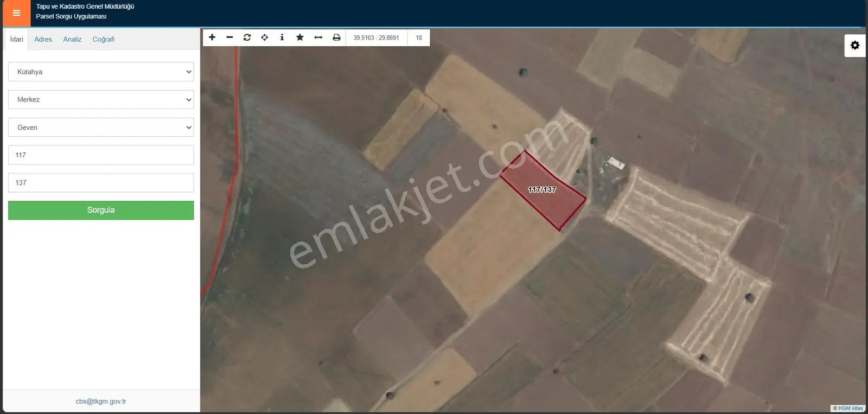The height and width of the screenshot is (414, 868).
Task: Refresh the map view
Action: [x=247, y=37]
